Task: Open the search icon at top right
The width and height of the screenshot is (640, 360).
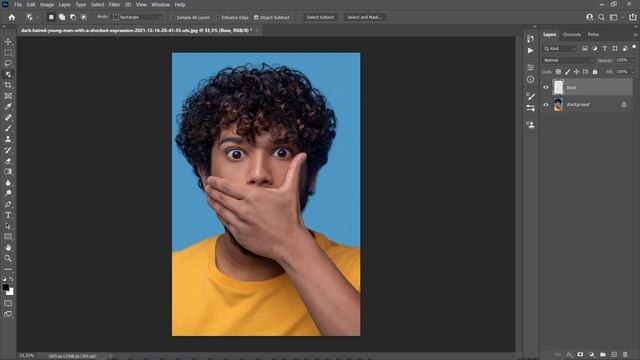Action: pos(601,17)
